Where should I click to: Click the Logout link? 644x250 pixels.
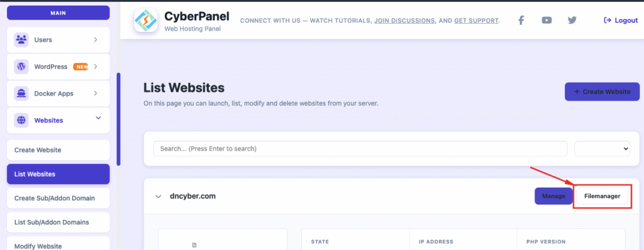coord(621,20)
